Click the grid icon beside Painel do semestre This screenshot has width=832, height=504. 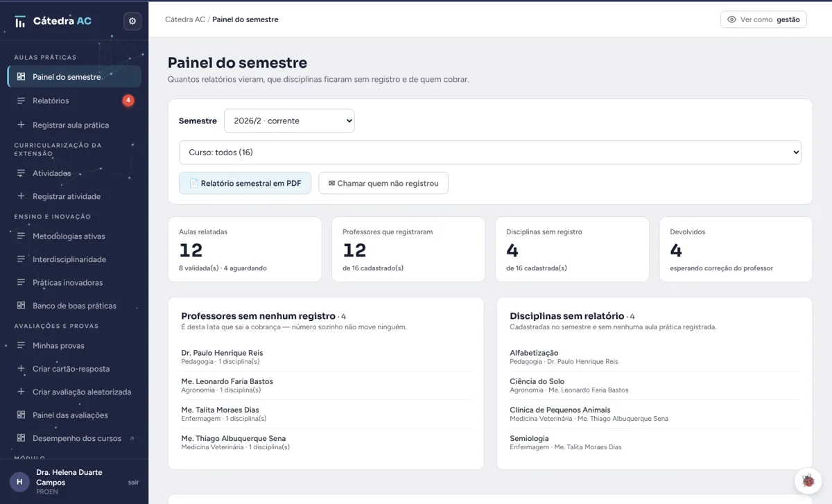21,77
